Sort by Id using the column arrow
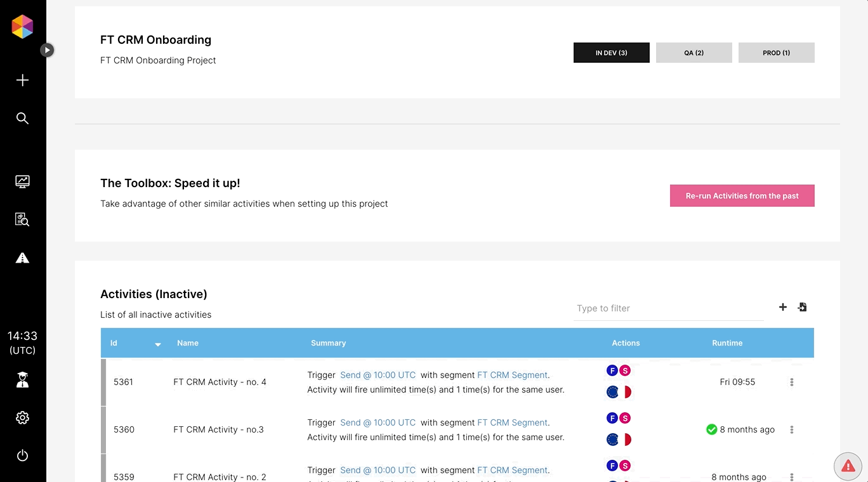868x482 pixels. 158,344
